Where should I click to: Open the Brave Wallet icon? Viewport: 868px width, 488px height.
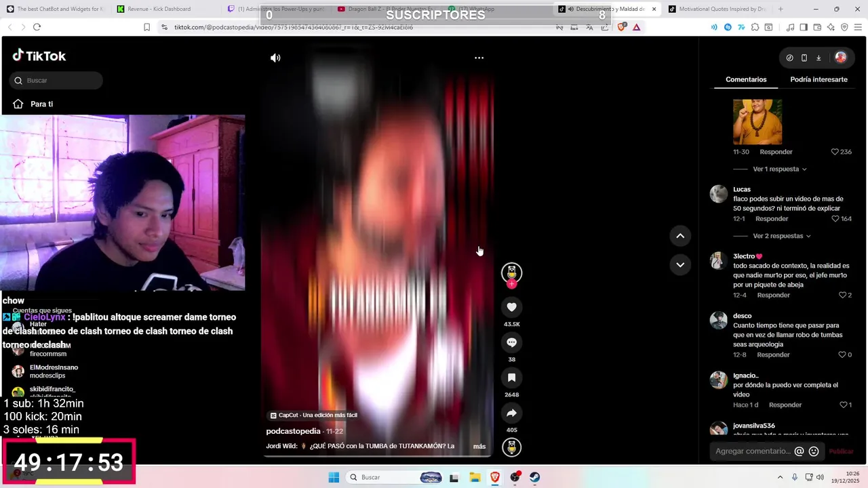(817, 27)
